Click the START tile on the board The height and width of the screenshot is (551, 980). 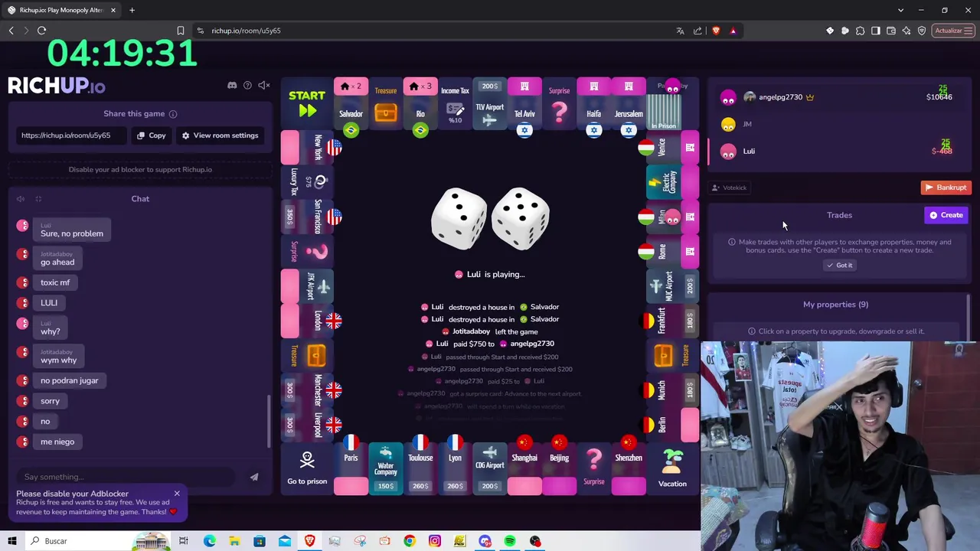[x=307, y=104]
